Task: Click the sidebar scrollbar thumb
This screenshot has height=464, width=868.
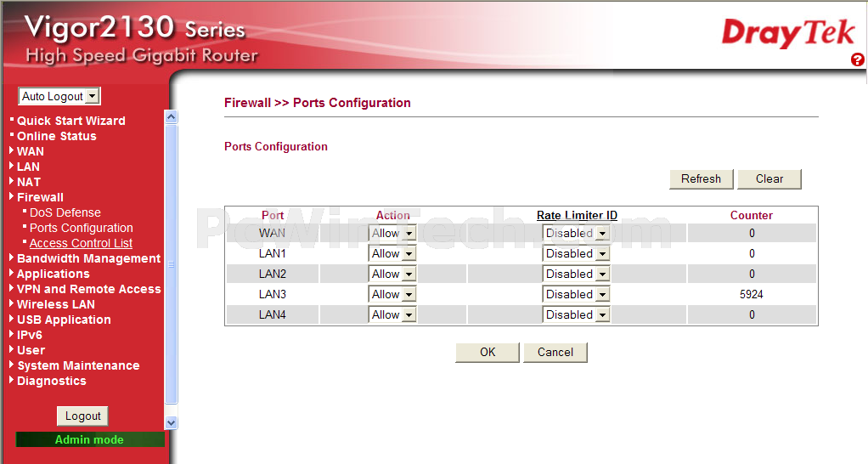Action: click(x=171, y=264)
